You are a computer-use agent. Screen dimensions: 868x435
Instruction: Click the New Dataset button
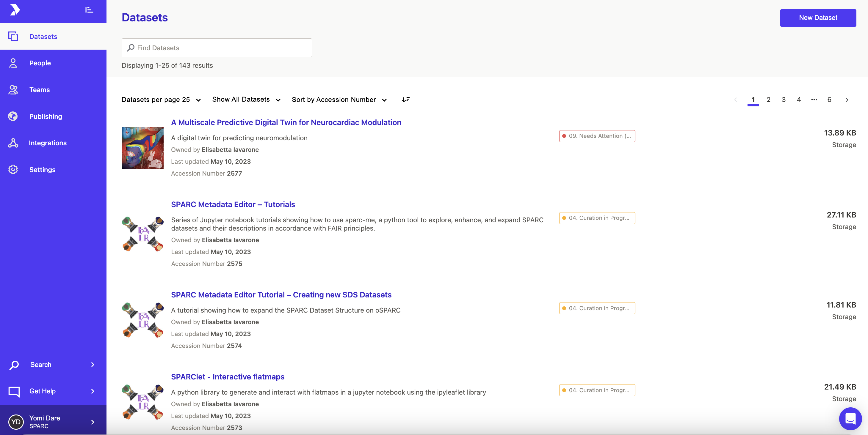[818, 18]
